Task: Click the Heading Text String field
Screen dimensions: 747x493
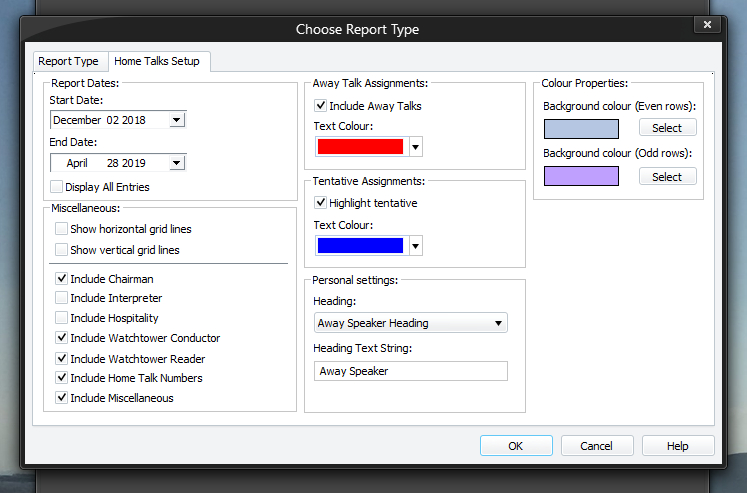Action: pos(410,371)
